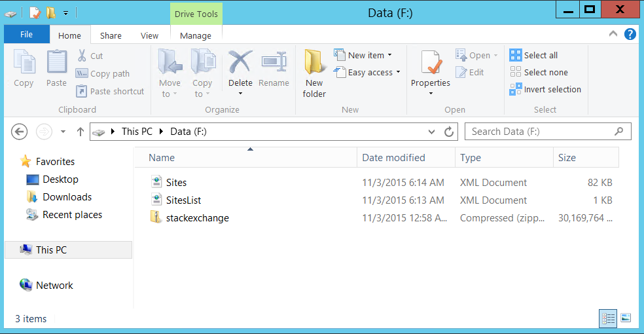Expand the Easy access dropdown
Viewport: 644px width, 334px height.
click(398, 72)
